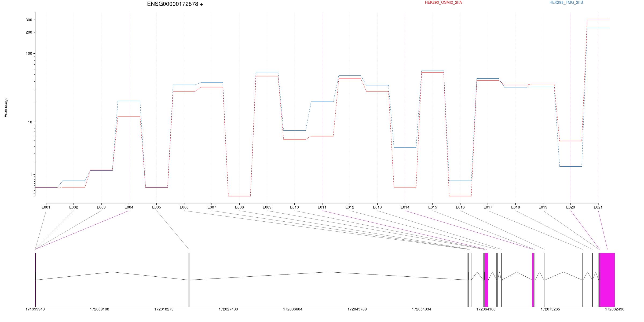This screenshot has width=644, height=322.
Task: Click y-axis tick value 100
Action: tap(29, 53)
